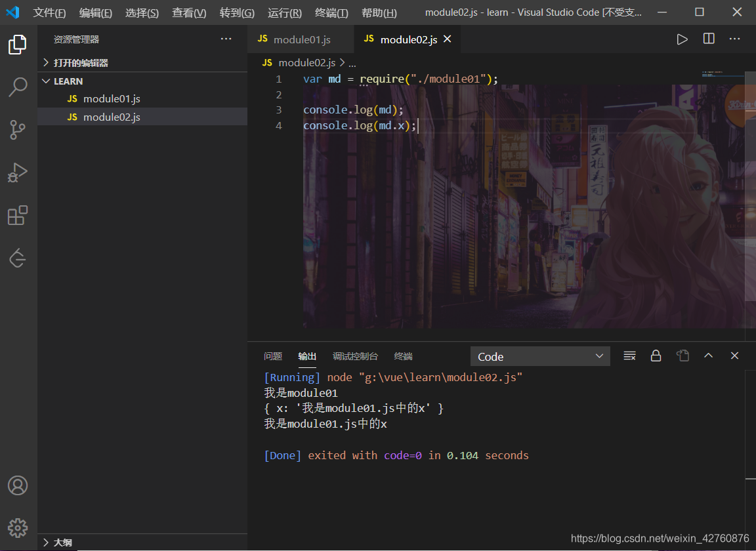The height and width of the screenshot is (551, 756).
Task: Open Explorer panel More Actions ellipsis
Action: 226,39
